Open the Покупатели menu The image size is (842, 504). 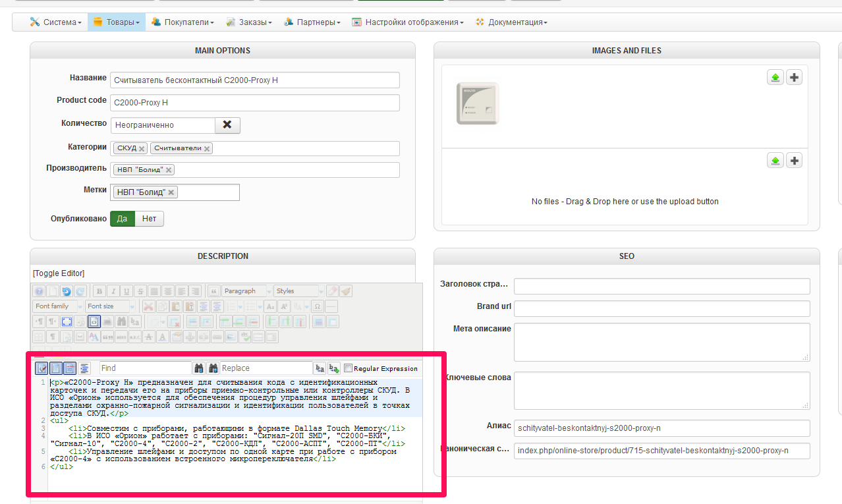(x=182, y=22)
